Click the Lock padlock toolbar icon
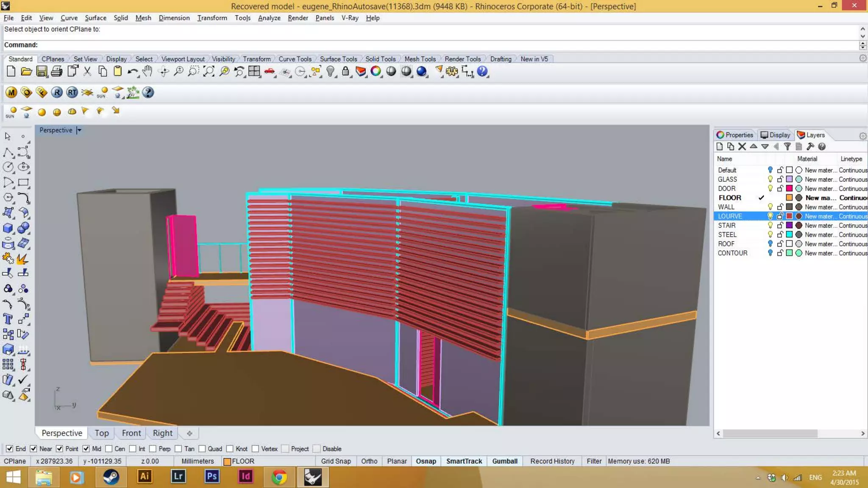This screenshot has width=868, height=488. click(x=345, y=71)
